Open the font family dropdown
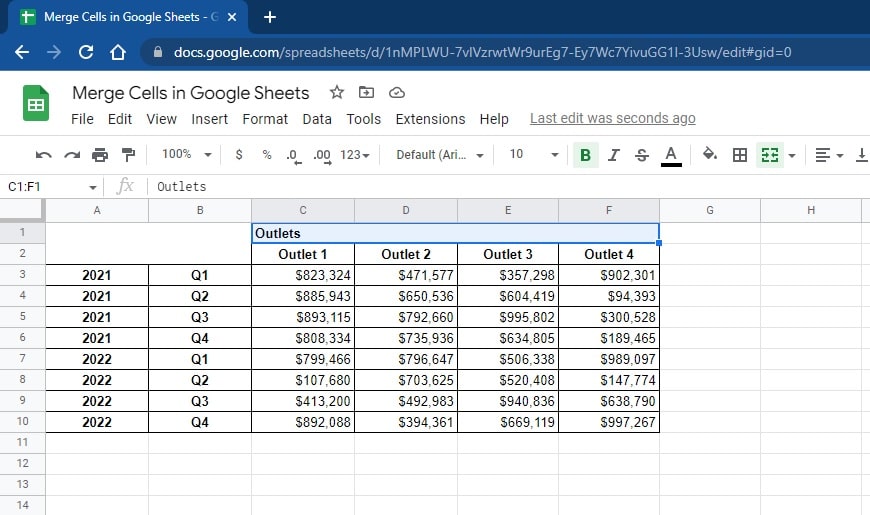 point(439,155)
